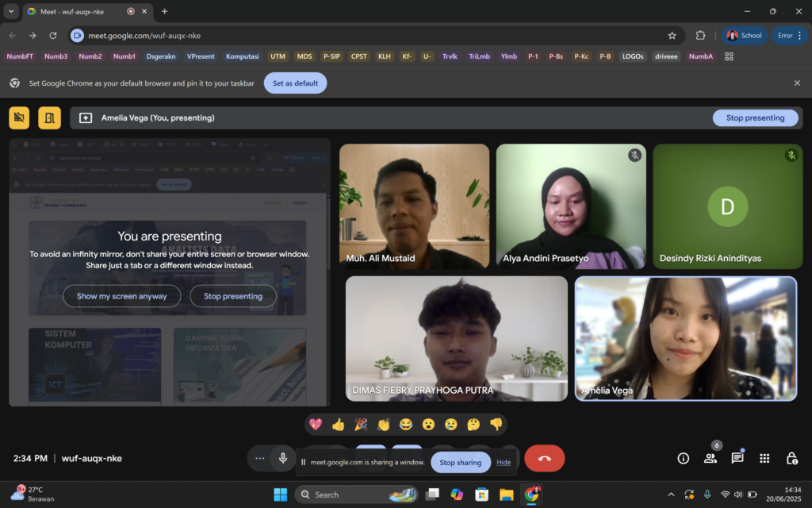
Task: Select the Meet - wuf-auqx-nke browser tab
Action: tap(79, 11)
